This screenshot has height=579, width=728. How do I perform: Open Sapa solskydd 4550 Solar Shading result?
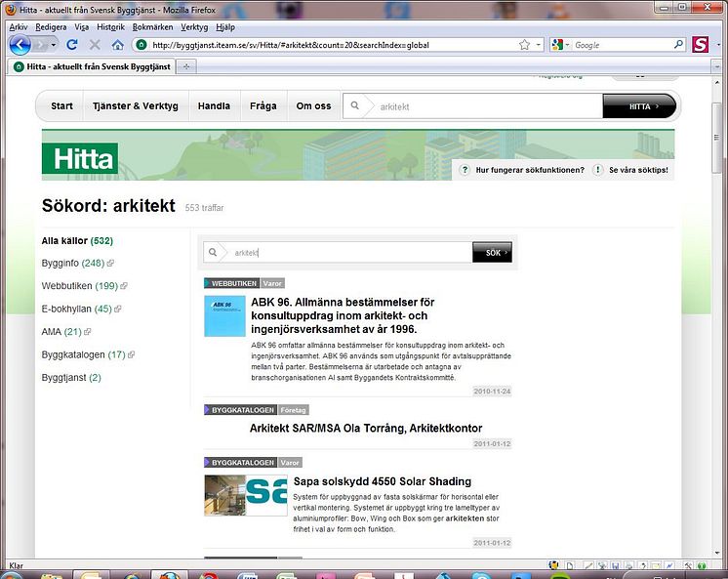click(x=383, y=481)
